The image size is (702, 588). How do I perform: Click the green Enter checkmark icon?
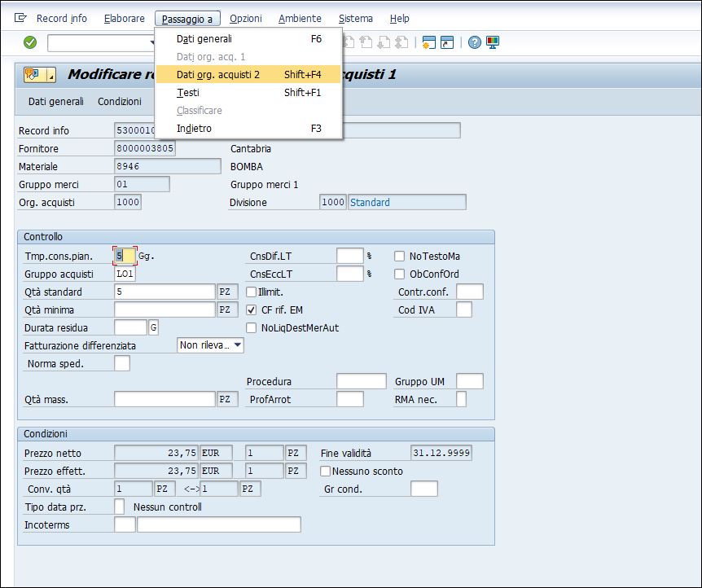tap(30, 42)
